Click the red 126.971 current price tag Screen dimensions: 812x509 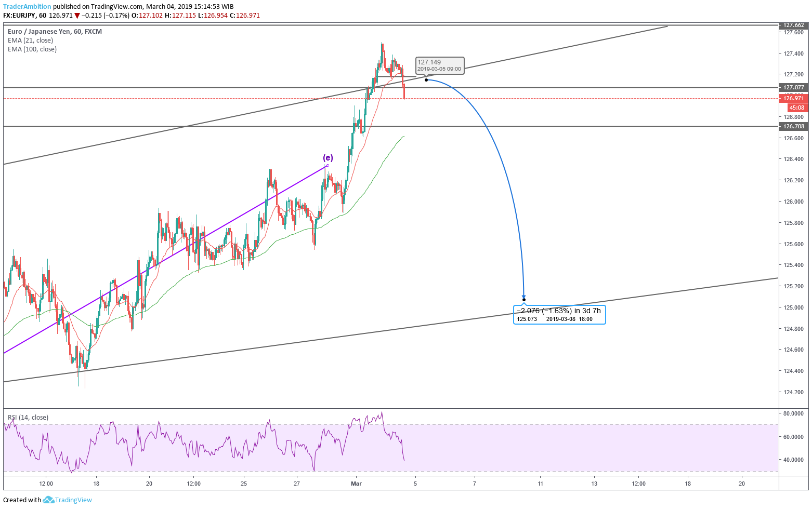[x=793, y=98]
